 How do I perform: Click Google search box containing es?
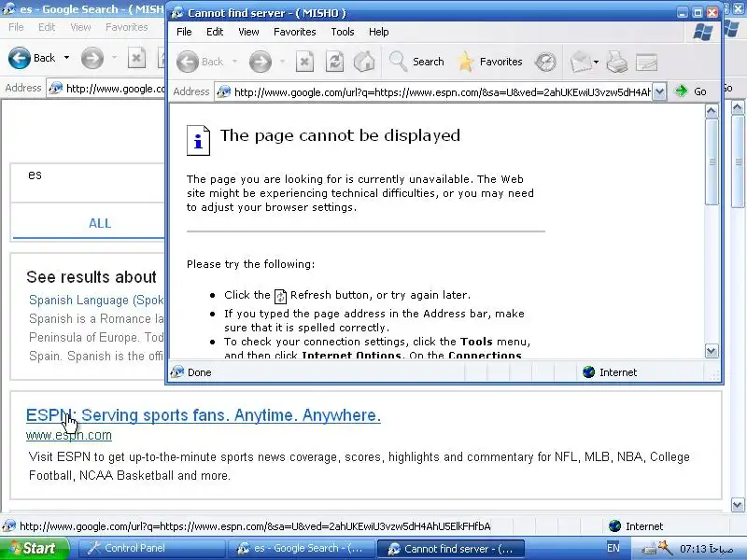click(88, 182)
